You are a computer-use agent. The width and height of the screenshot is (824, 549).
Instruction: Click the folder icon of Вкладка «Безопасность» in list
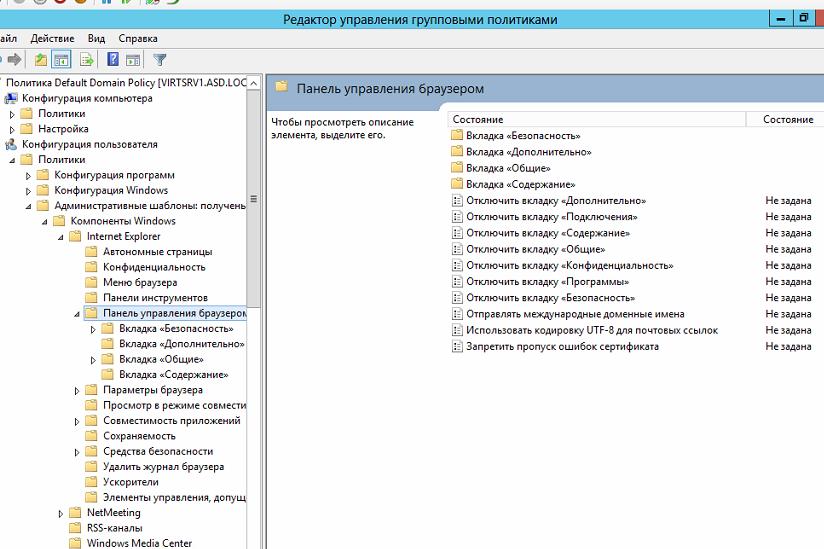coord(457,136)
